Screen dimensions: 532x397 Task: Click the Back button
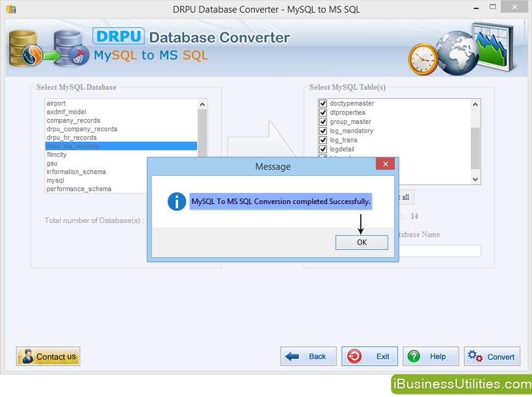308,356
